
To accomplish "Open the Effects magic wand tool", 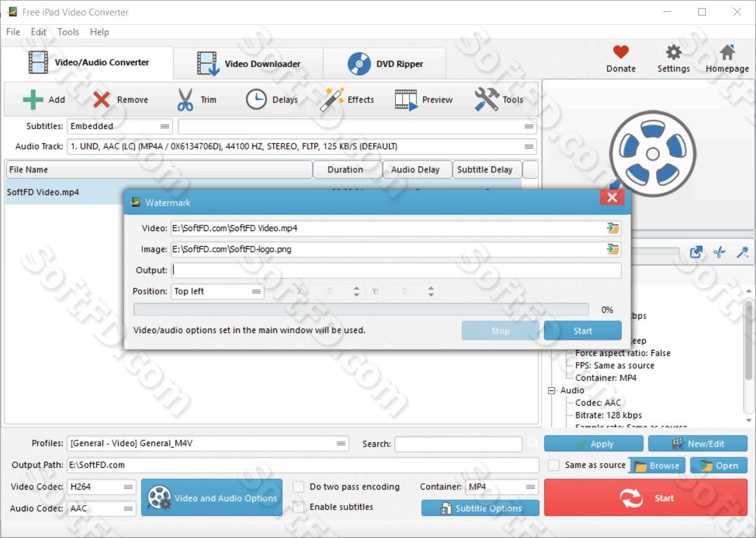I will (x=332, y=99).
